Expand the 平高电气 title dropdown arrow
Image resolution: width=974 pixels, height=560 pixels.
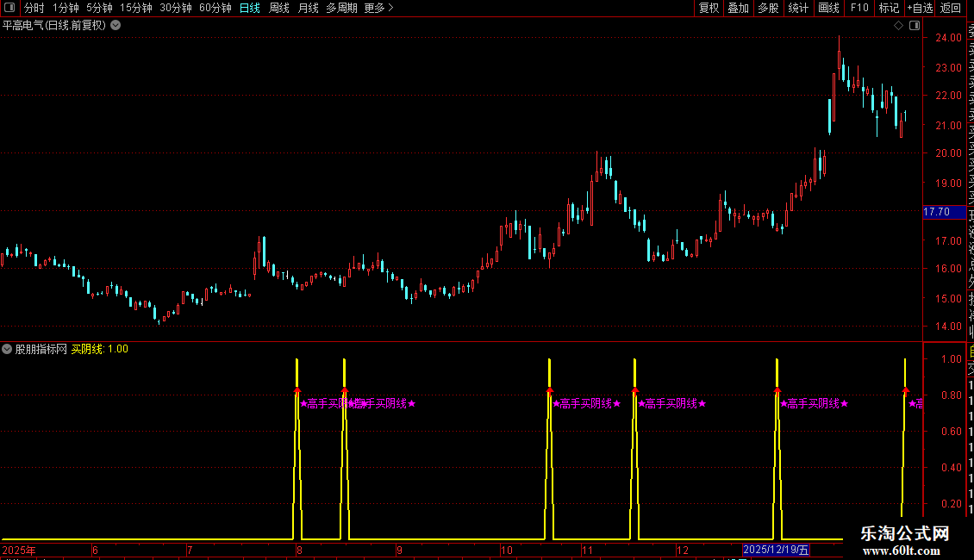[x=116, y=26]
